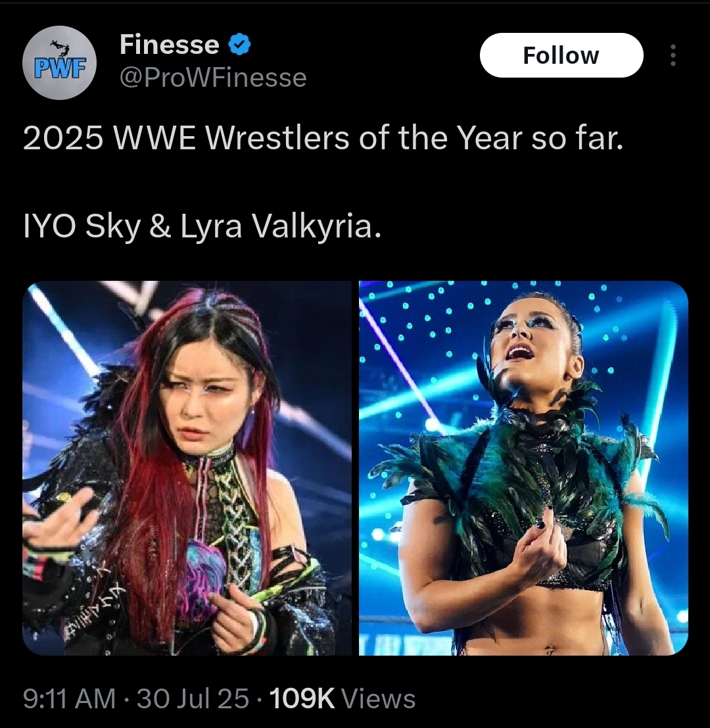The image size is (710, 728).
Task: Click the IYO Sky & Lyra Valkyria text
Action: click(x=202, y=227)
